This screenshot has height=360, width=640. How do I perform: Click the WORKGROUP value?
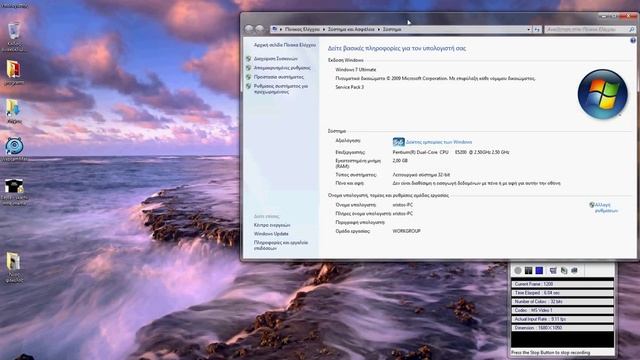[406, 231]
